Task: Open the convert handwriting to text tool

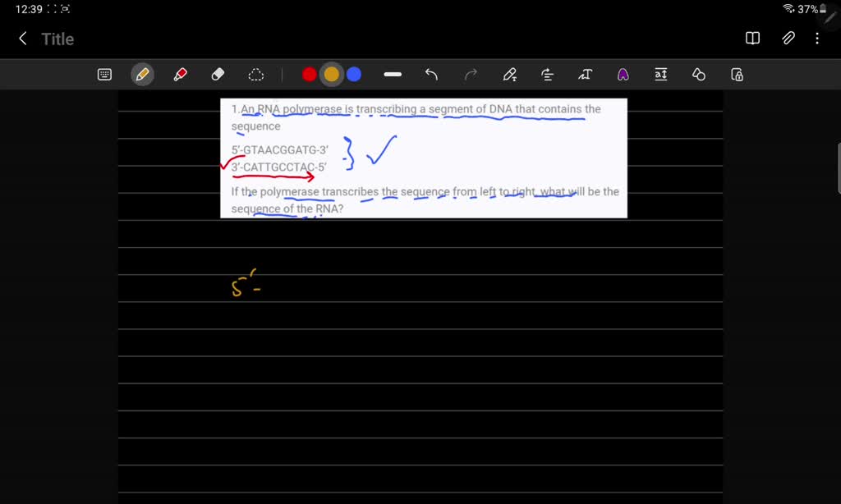Action: click(584, 74)
